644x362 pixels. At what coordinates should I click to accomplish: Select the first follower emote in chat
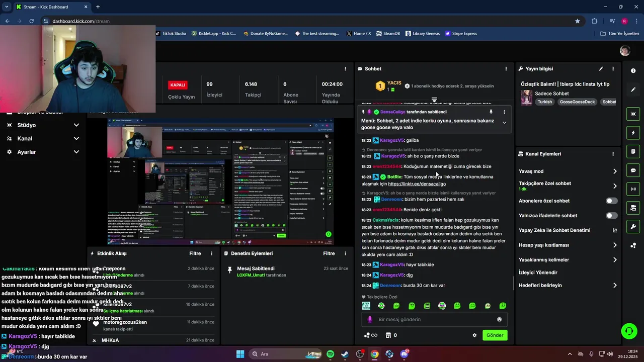pyautogui.click(x=366, y=306)
